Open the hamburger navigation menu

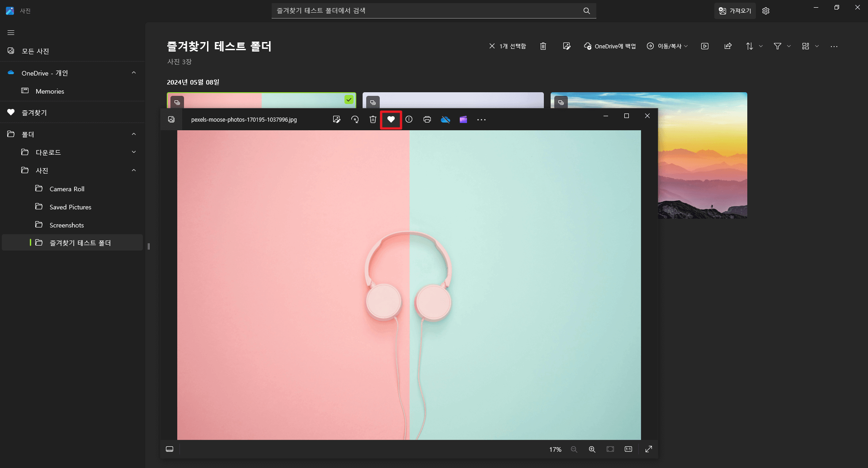click(11, 33)
